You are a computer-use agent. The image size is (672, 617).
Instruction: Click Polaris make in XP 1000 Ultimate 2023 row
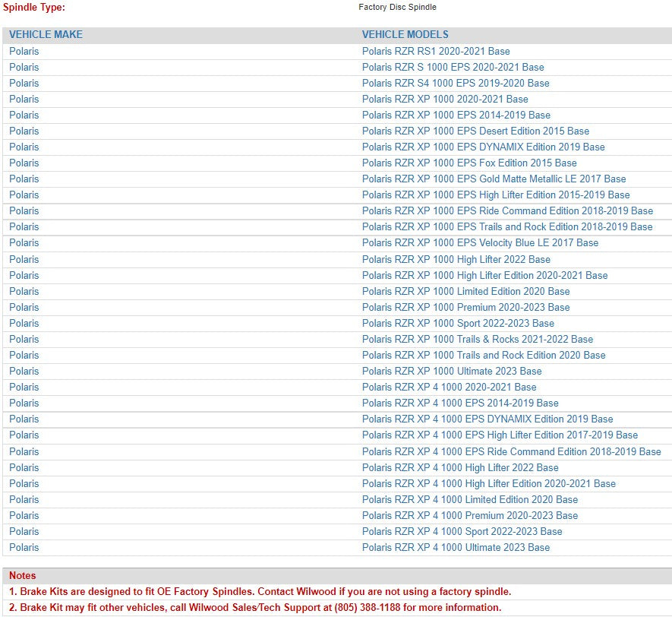(x=24, y=372)
